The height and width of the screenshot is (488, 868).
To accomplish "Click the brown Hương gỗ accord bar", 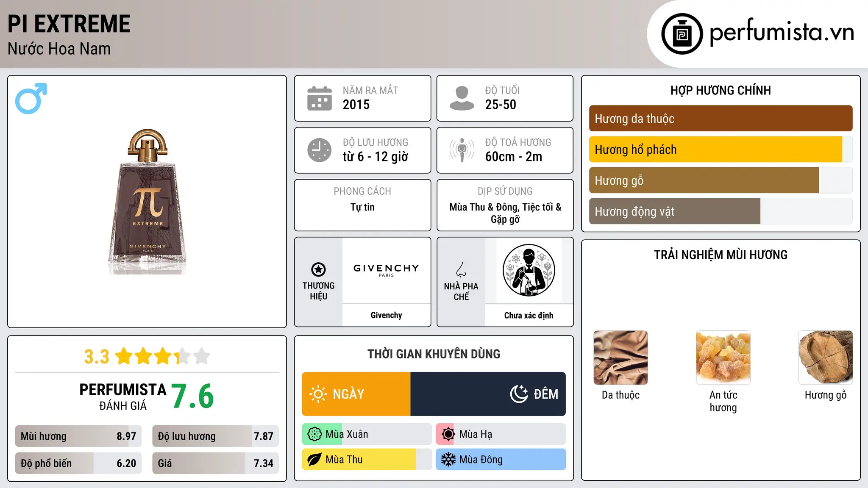I will 721,180.
